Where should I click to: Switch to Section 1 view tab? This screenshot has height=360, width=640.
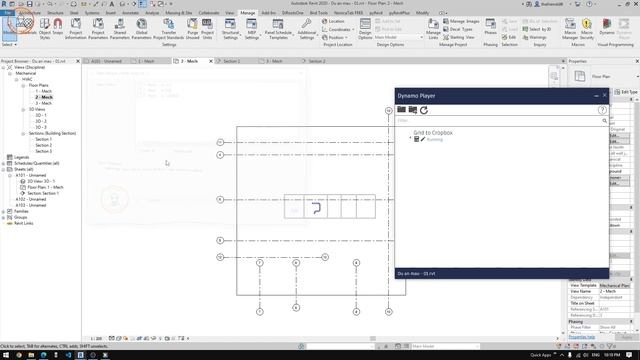coord(232,61)
